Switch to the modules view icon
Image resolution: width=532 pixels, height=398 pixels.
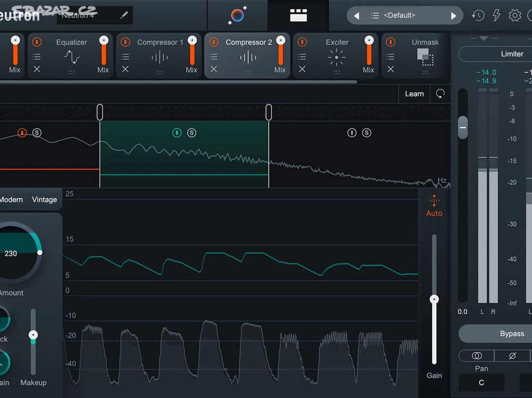point(298,15)
